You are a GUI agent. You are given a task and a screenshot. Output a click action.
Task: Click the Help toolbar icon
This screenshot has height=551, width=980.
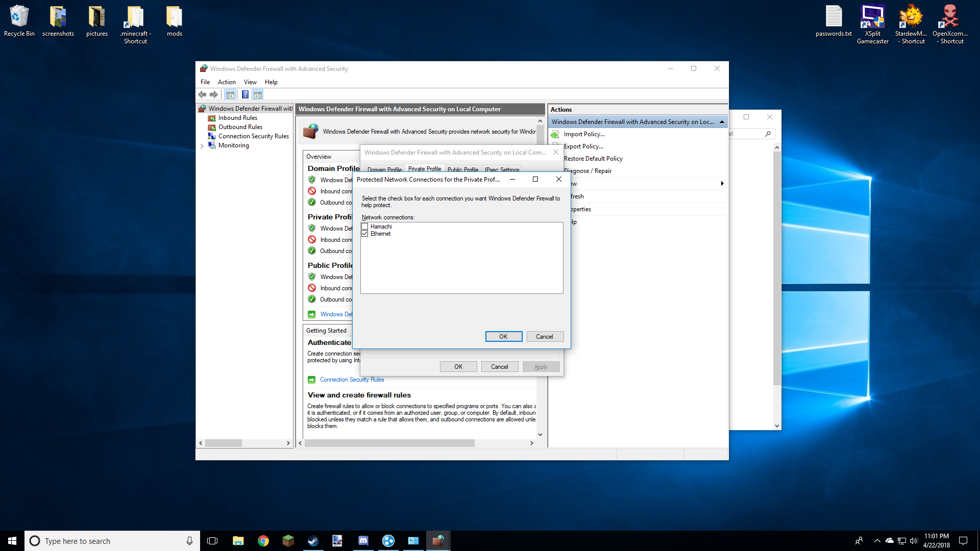pyautogui.click(x=245, y=94)
